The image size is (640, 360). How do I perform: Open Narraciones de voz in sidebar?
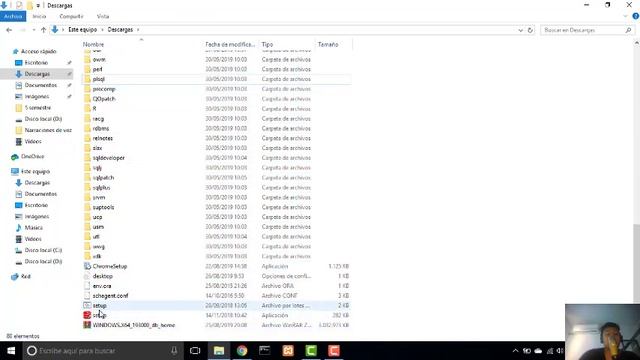(48, 130)
